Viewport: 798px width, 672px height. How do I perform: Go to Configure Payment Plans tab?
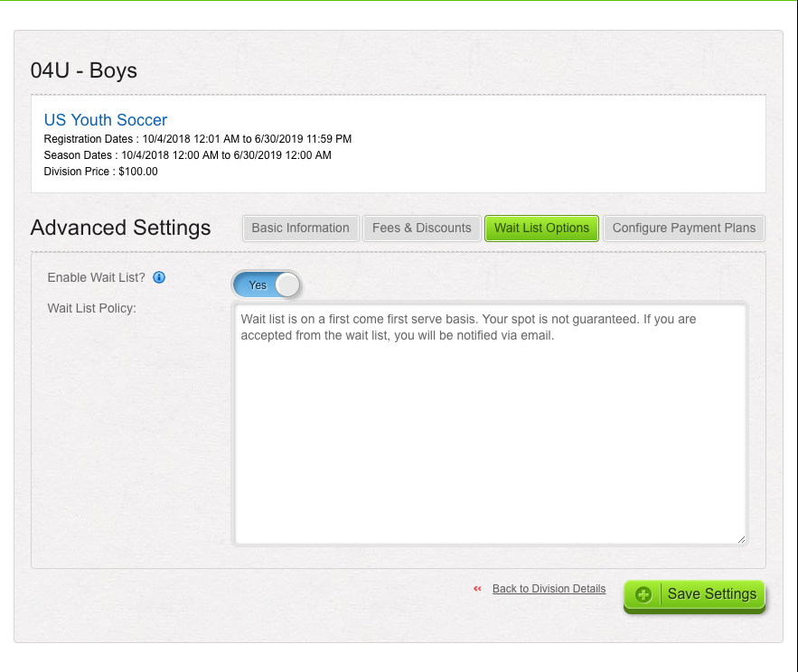[x=683, y=228]
